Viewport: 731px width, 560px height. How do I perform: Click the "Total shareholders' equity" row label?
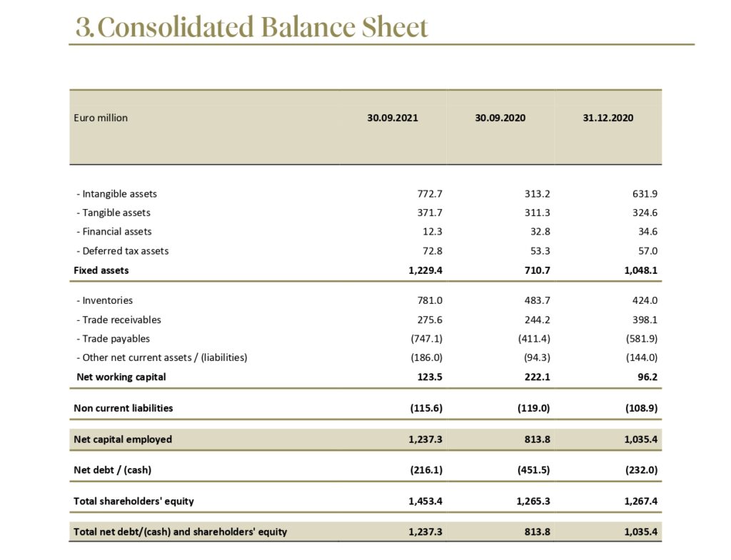point(133,501)
